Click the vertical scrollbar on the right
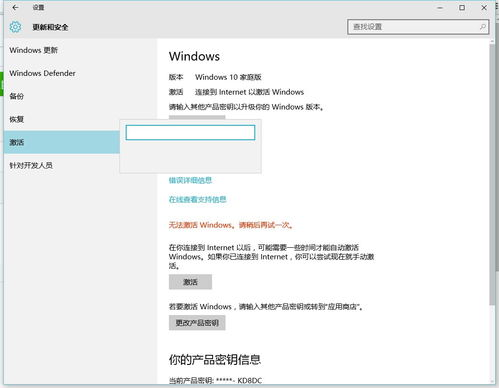This screenshot has height=388, width=499. click(x=492, y=173)
